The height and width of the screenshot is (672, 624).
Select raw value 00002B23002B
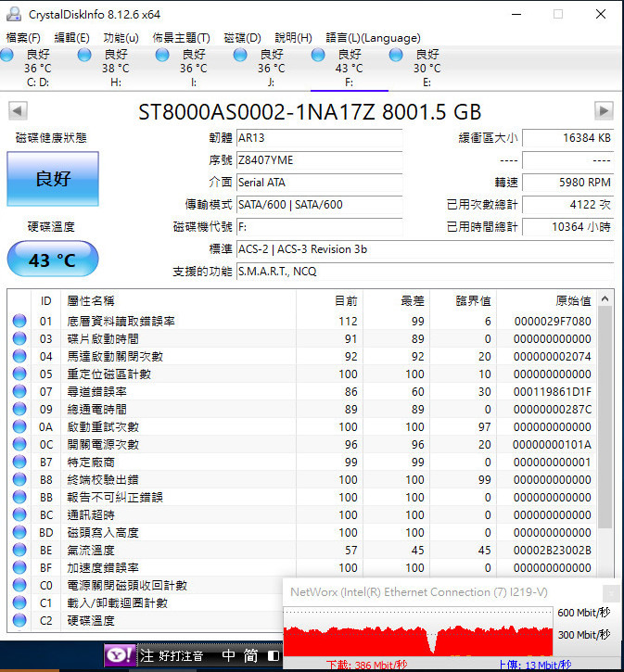553,551
